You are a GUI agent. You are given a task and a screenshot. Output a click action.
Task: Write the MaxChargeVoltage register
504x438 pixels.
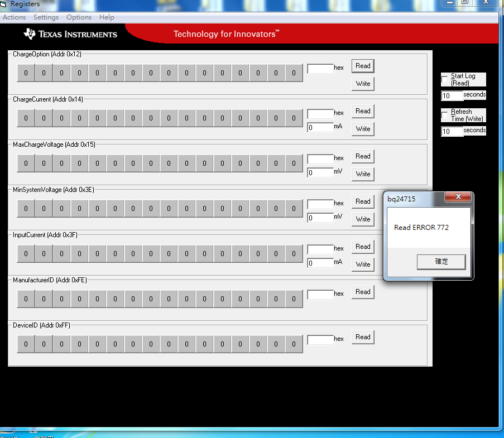tap(363, 175)
